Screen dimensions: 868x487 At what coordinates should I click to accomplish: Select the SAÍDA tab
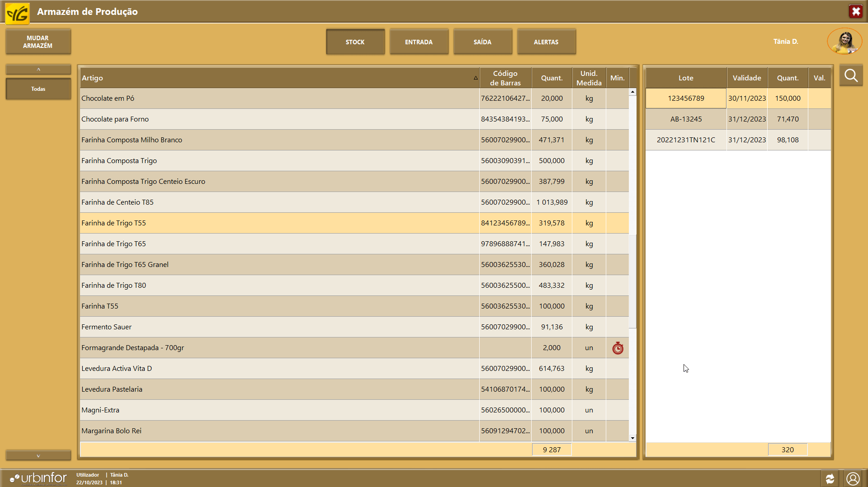[x=482, y=42]
